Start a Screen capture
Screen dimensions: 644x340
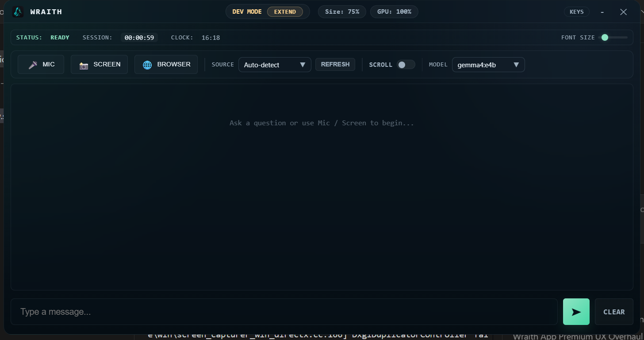pos(99,64)
